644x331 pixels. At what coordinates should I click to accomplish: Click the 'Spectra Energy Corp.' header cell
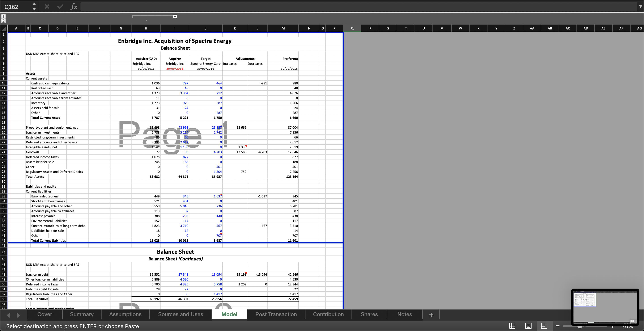coord(206,63)
